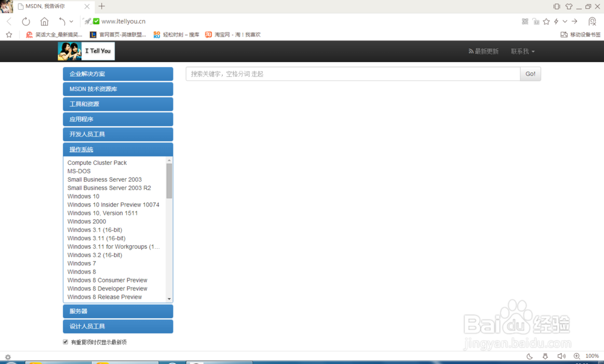This screenshot has height=364, width=604.
Task: Open 移动设备书签 mobile bookmarks
Action: [x=580, y=34]
